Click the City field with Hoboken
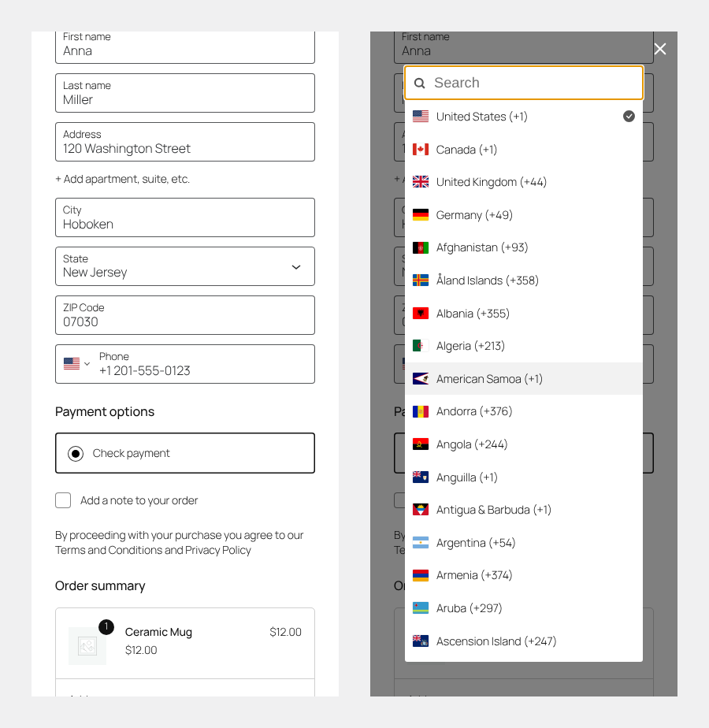Image resolution: width=709 pixels, height=728 pixels. (185, 217)
